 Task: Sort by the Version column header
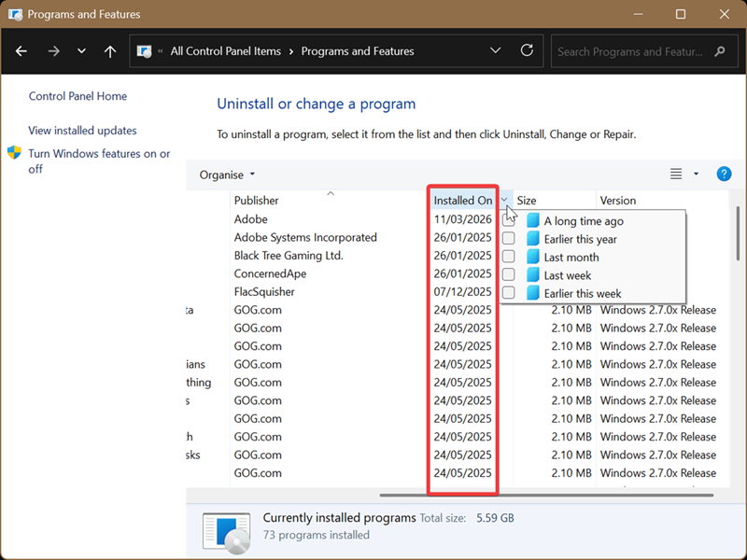coord(662,201)
